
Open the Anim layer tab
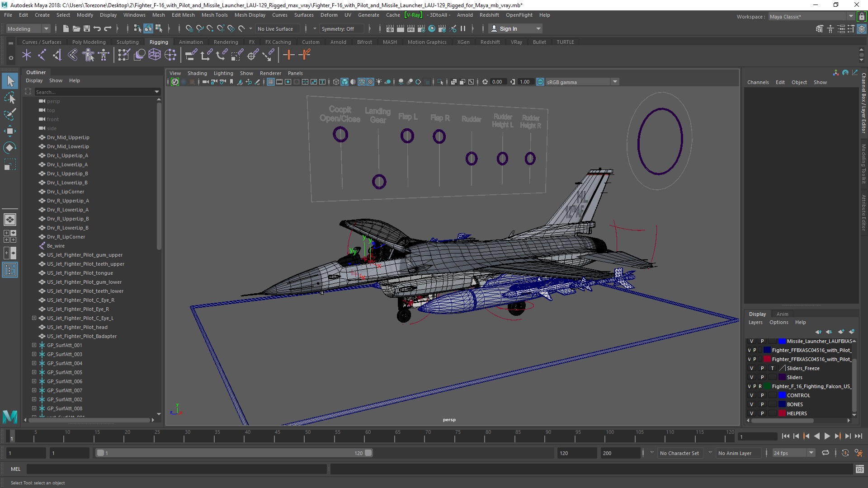[x=782, y=314]
